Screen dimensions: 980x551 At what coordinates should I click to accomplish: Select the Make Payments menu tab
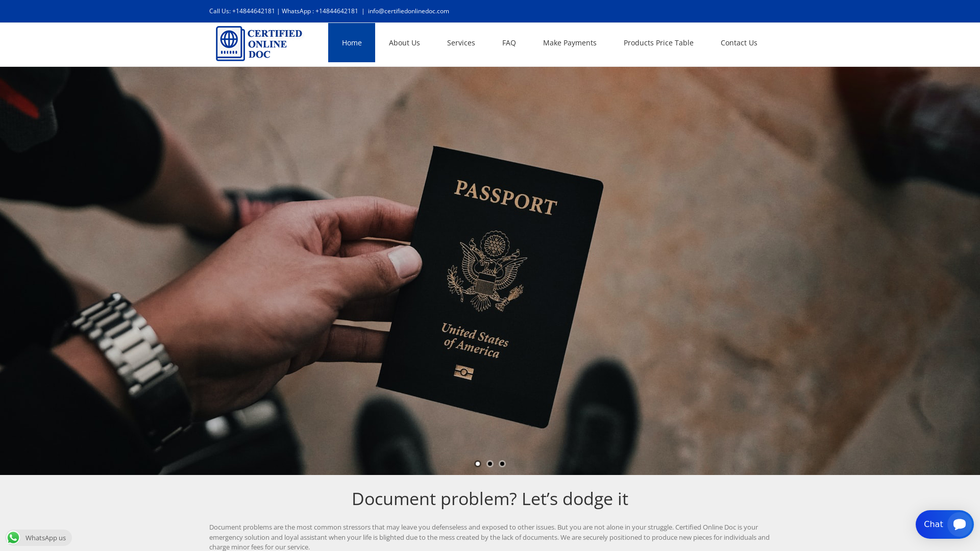point(570,42)
